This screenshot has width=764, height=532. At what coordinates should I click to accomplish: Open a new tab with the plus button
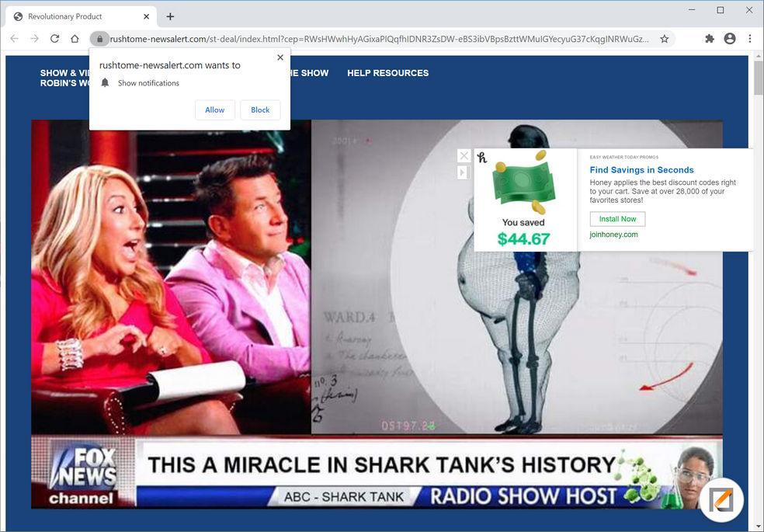click(x=170, y=16)
